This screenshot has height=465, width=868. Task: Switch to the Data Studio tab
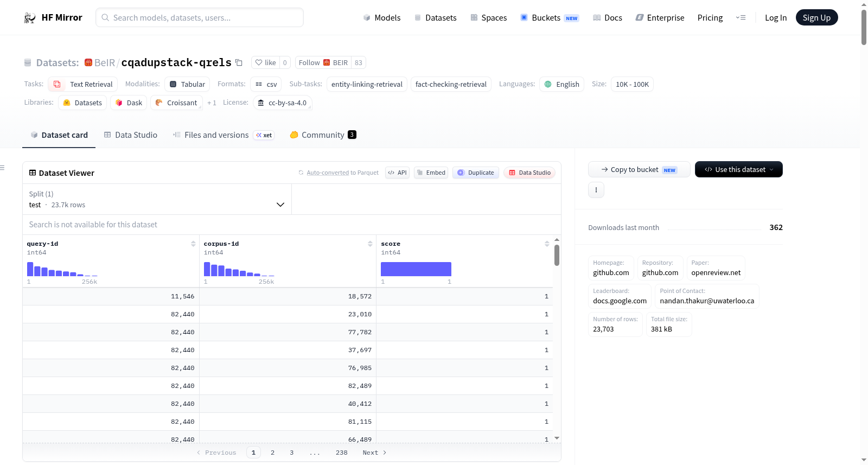131,135
